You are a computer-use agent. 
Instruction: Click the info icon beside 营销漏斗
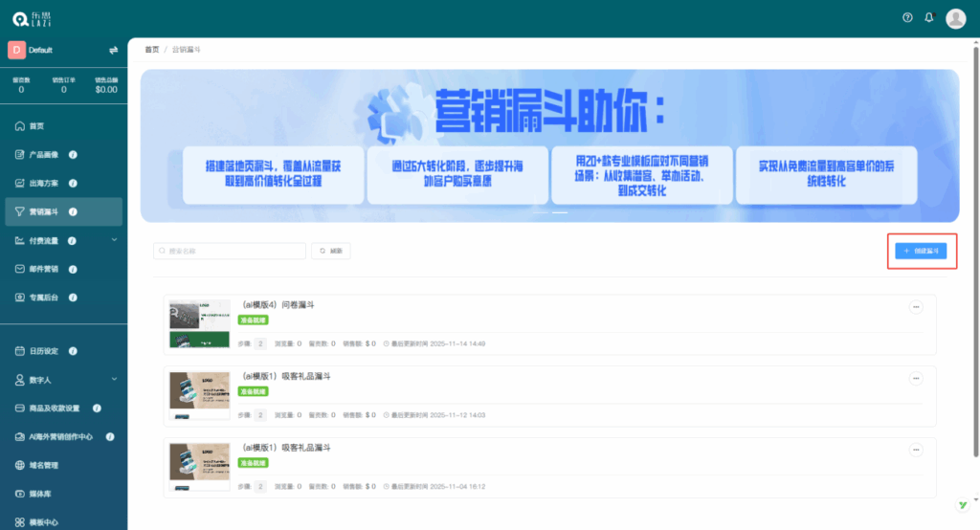pyautogui.click(x=73, y=211)
